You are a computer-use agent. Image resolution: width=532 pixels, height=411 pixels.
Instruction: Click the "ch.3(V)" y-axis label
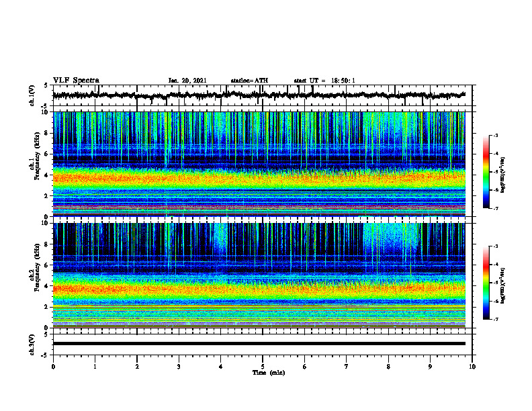pos(32,345)
